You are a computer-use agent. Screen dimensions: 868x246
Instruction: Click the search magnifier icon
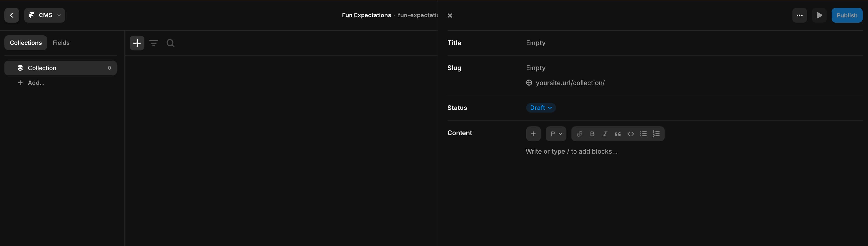pos(170,43)
